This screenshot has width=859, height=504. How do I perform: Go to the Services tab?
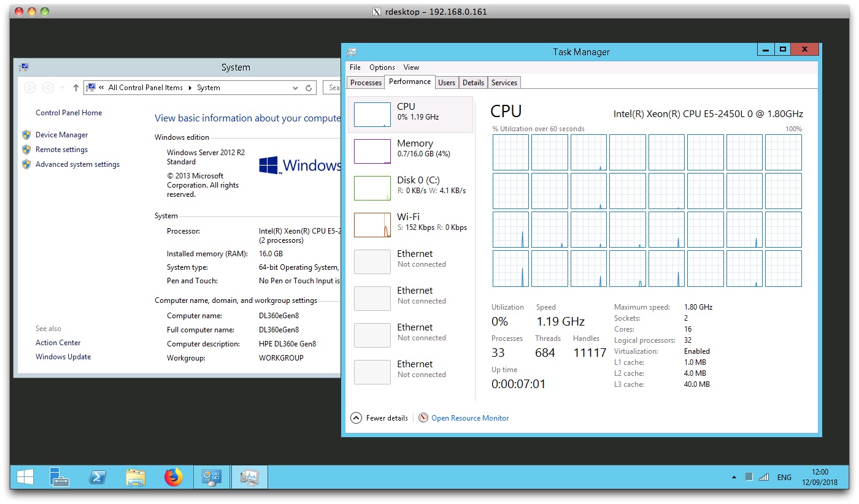[x=504, y=83]
